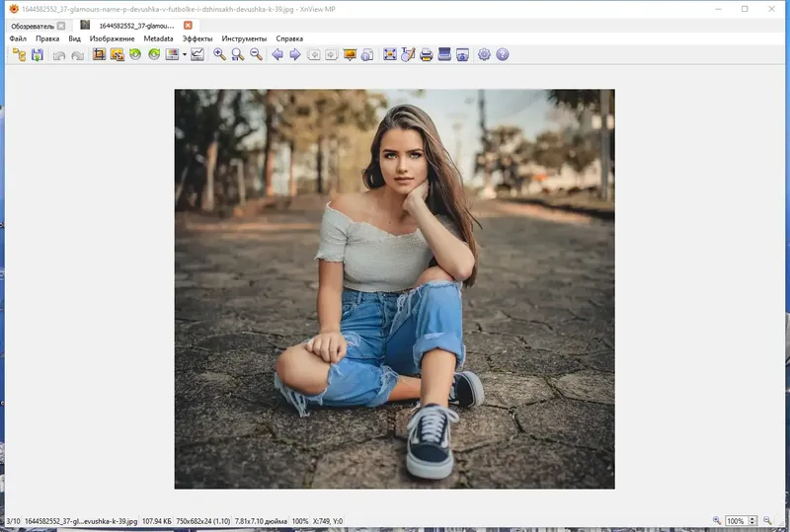The image size is (790, 532).
Task: Click the Help question mark icon
Action: [x=503, y=55]
